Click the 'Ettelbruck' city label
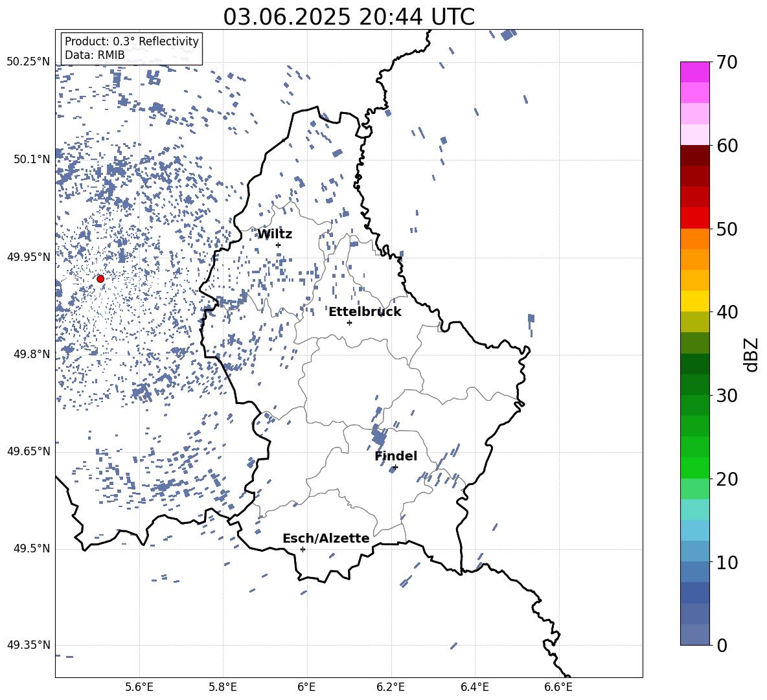 [x=365, y=312]
